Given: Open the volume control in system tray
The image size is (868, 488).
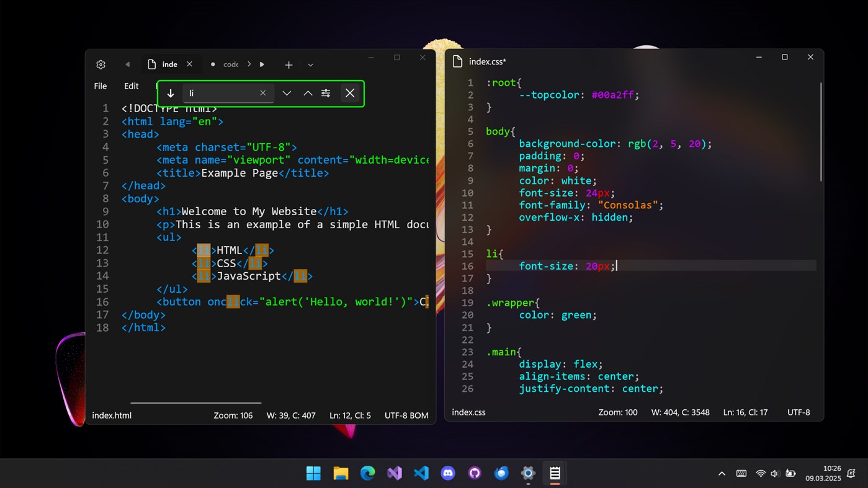Looking at the screenshot, I should coord(775,474).
